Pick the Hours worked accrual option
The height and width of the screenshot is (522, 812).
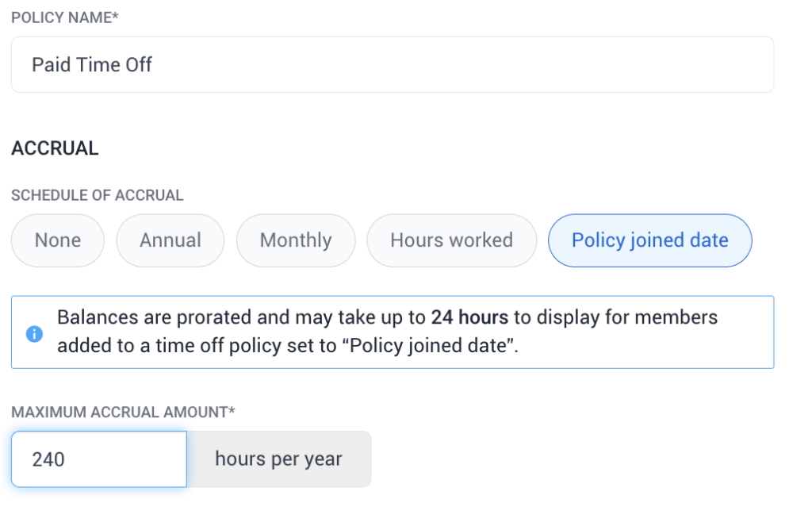(451, 240)
